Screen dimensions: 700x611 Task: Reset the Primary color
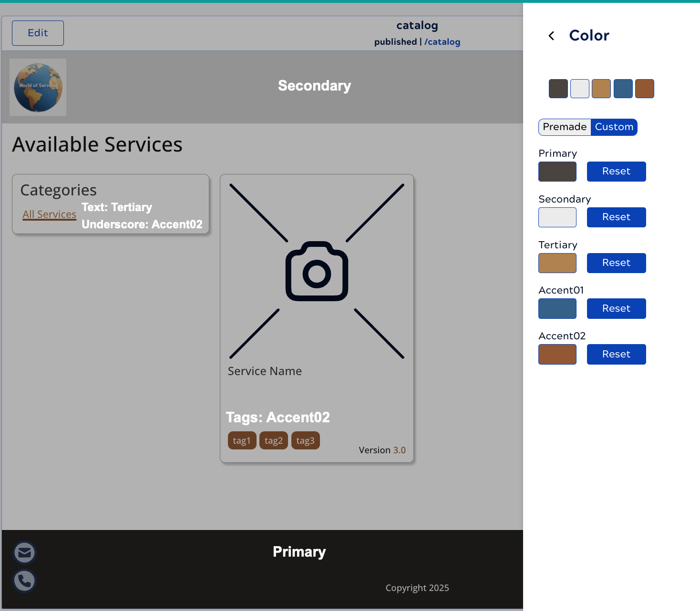coord(616,172)
